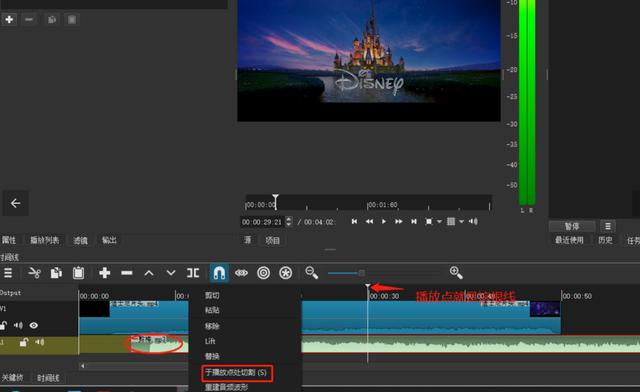Cut clip with scissors icon
Image resolution: width=640 pixels, height=392 pixels.
(x=34, y=273)
